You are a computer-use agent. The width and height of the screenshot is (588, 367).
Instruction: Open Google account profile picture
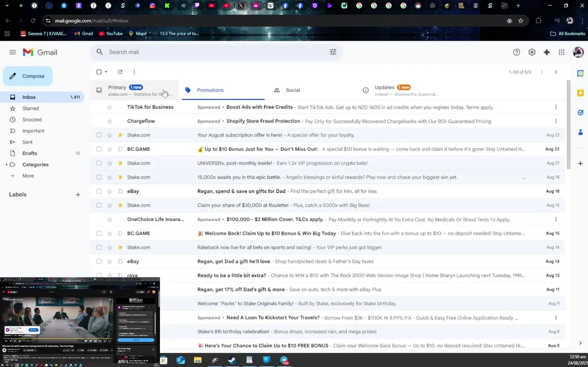[x=578, y=52]
